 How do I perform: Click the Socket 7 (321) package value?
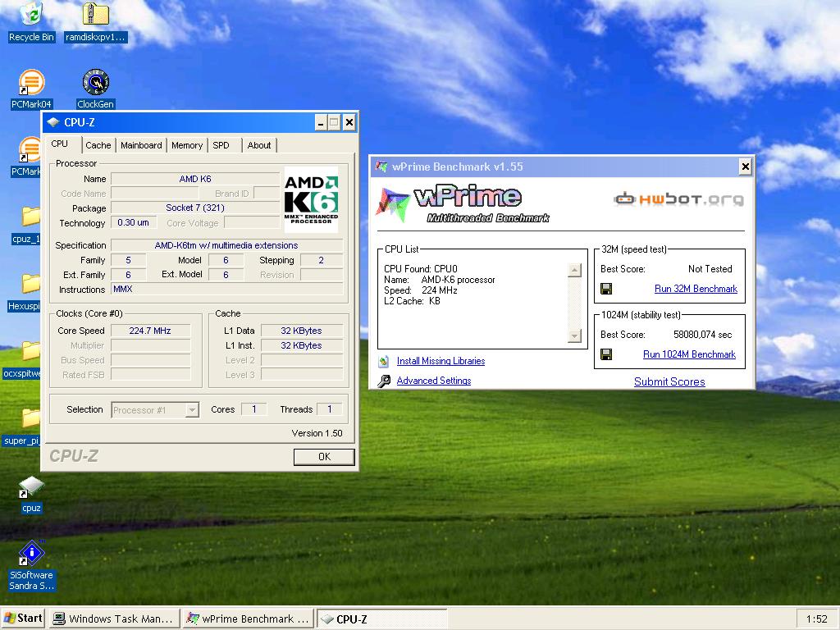click(195, 208)
